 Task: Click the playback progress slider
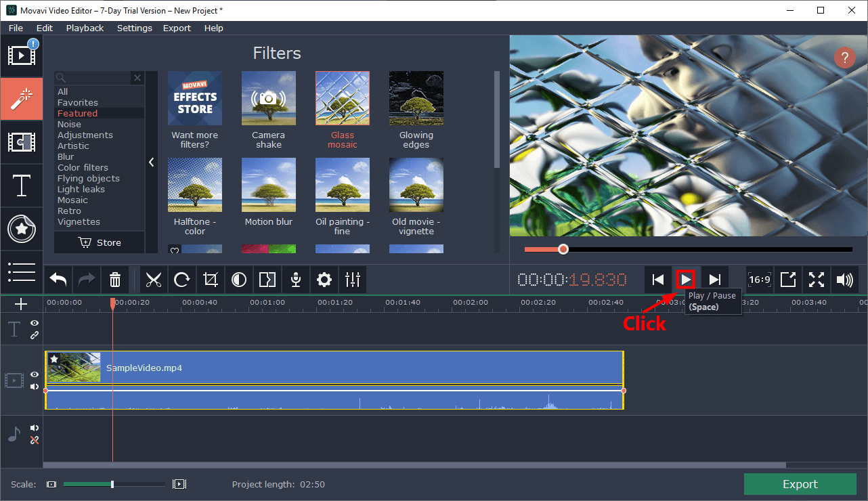pos(563,249)
